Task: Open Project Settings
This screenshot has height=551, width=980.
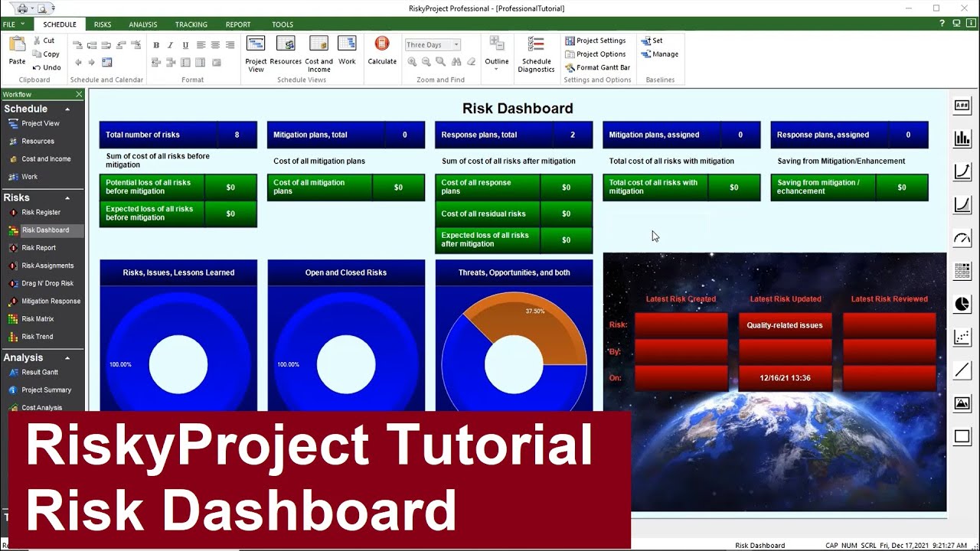Action: point(596,41)
